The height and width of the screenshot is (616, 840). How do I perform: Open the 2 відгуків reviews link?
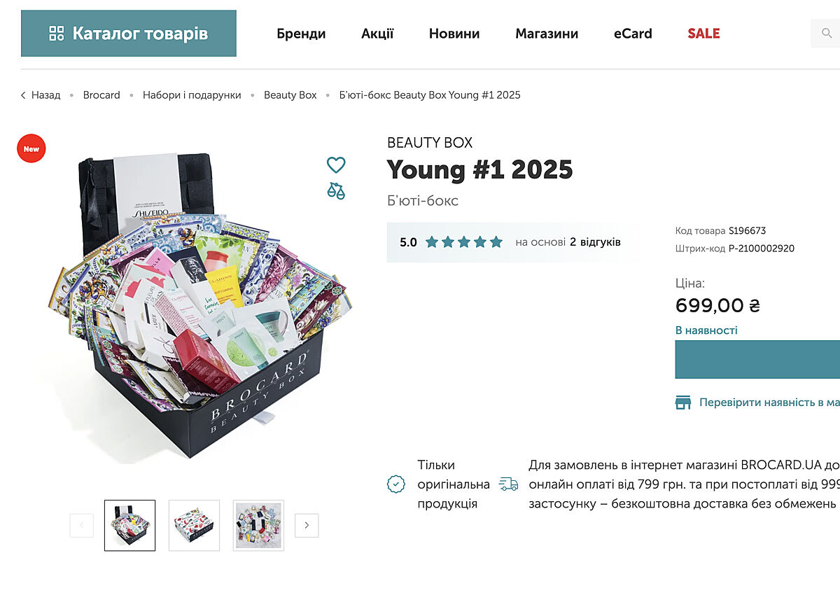coord(595,242)
